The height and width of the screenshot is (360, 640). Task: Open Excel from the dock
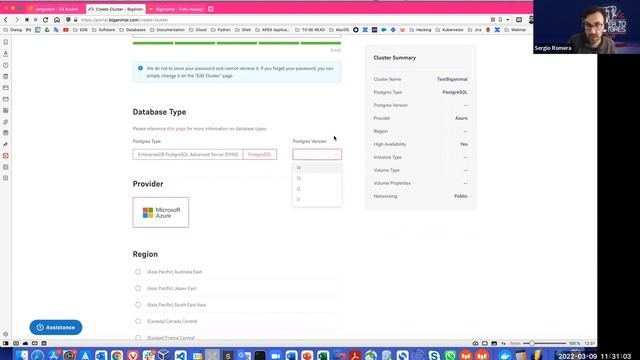pyautogui.click(x=323, y=356)
